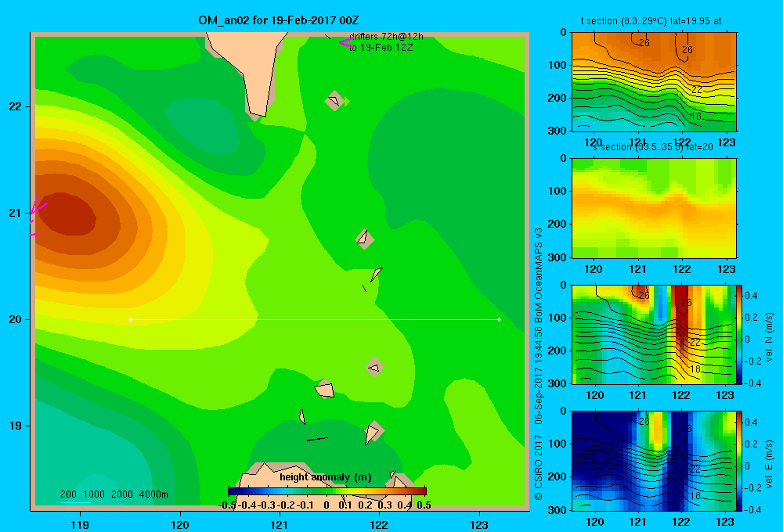Viewport: 783px width, 532px height.
Task: Click the island just below the white section line
Action: pyautogui.click(x=374, y=368)
